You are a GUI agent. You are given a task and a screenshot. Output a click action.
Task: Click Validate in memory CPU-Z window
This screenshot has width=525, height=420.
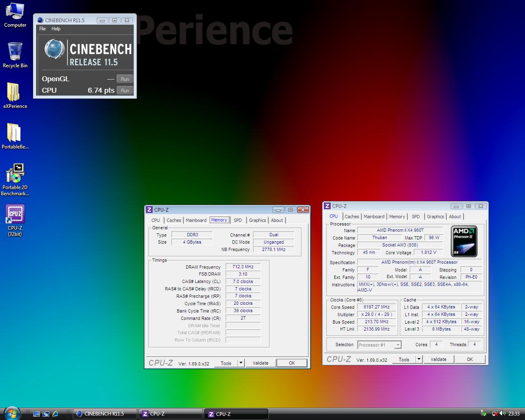coord(260,363)
